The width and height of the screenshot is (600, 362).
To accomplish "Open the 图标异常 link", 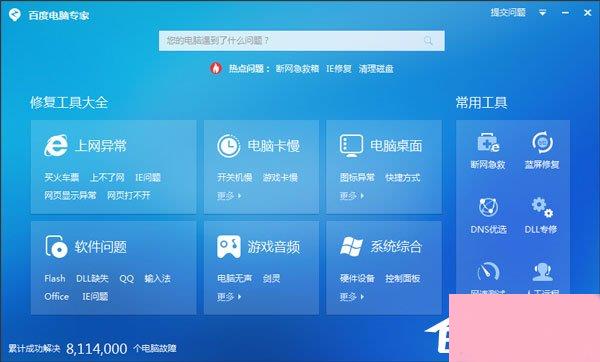I will [x=357, y=178].
